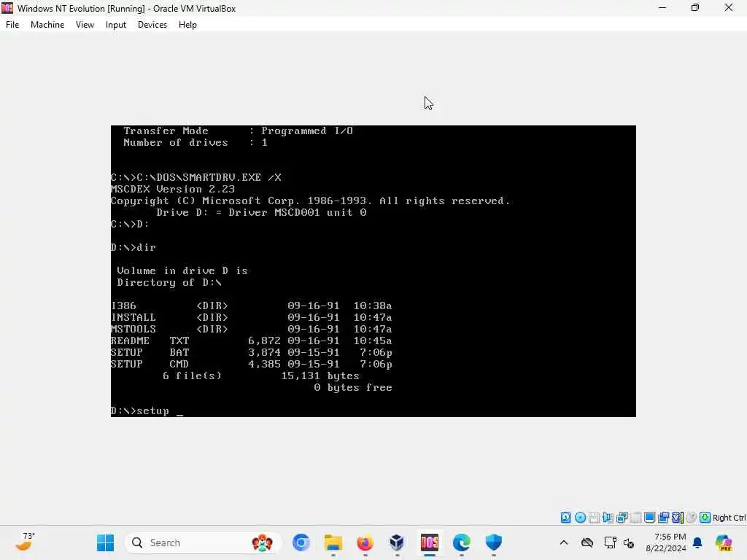Open the Help menu
This screenshot has height=560, width=747.
point(187,25)
